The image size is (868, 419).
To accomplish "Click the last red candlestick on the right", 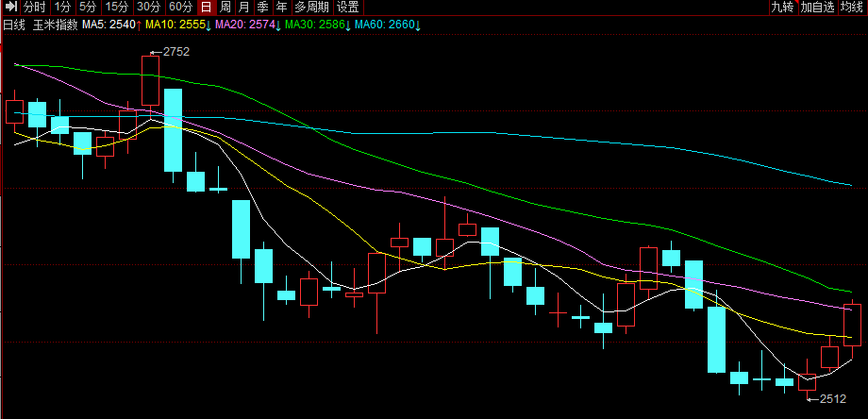I will click(x=853, y=325).
